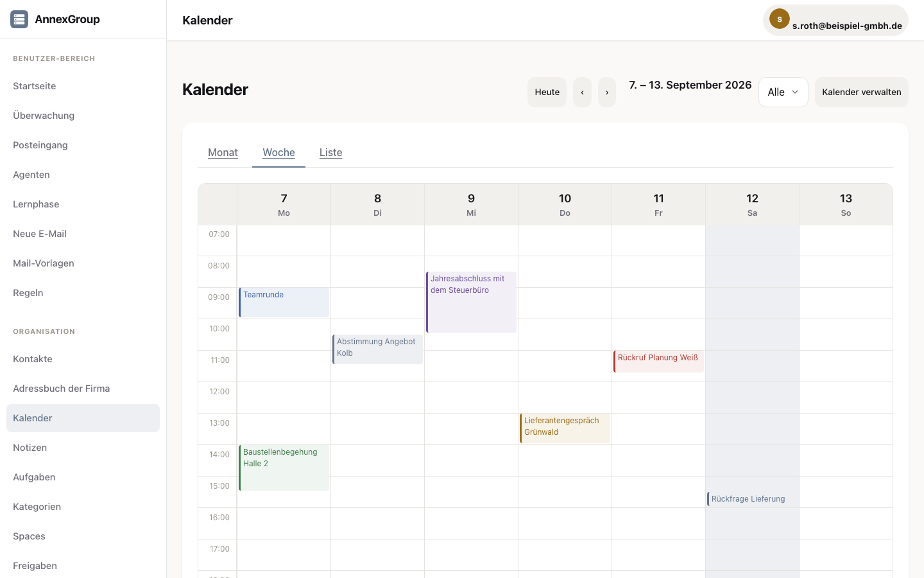Select the Woche view tab

pos(278,152)
